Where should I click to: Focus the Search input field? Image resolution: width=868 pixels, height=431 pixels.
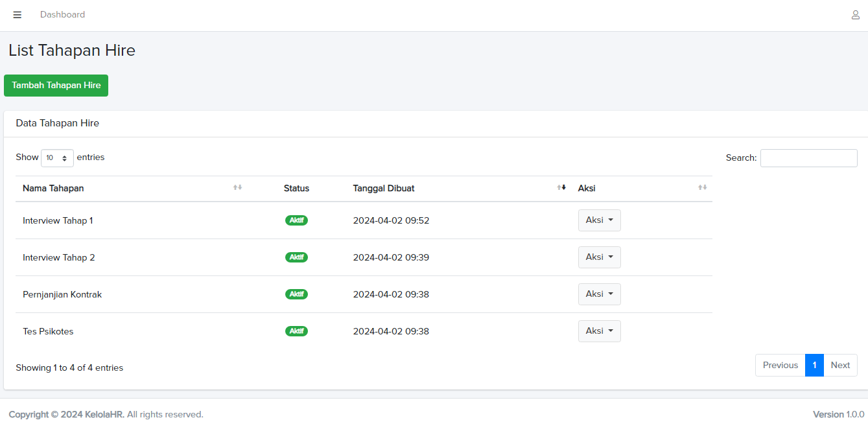(x=808, y=158)
